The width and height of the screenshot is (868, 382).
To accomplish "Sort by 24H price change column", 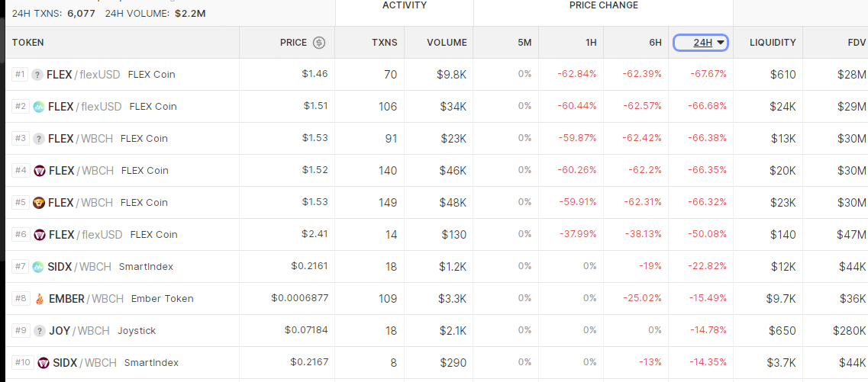I will (x=700, y=43).
